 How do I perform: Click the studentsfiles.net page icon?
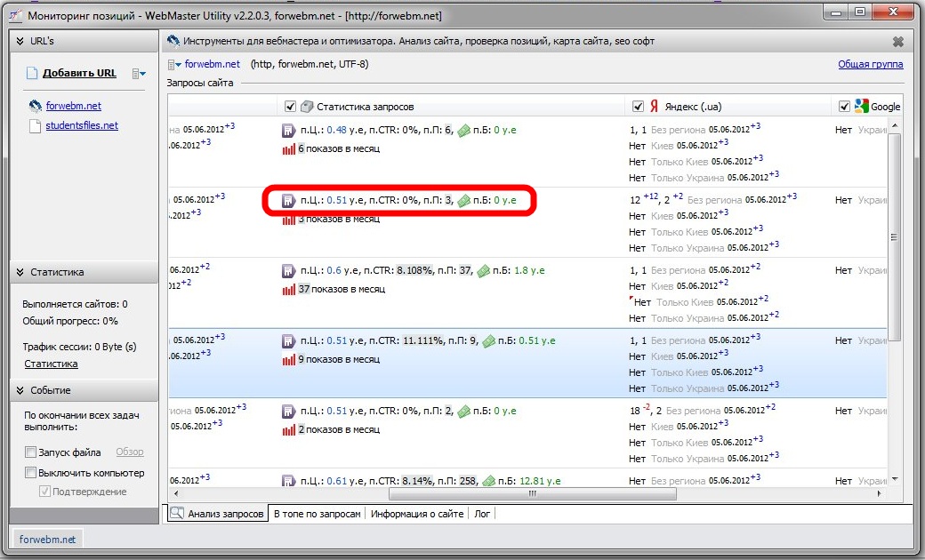pyautogui.click(x=35, y=126)
